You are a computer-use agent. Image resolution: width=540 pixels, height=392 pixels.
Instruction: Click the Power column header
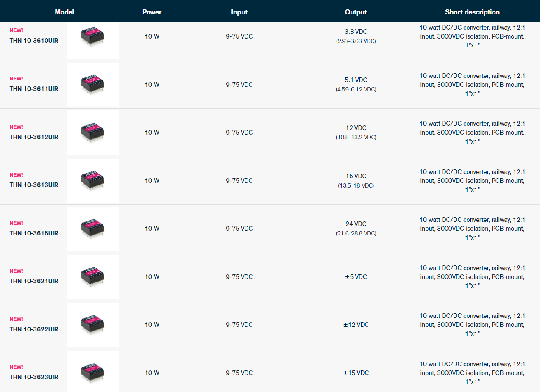pos(152,12)
